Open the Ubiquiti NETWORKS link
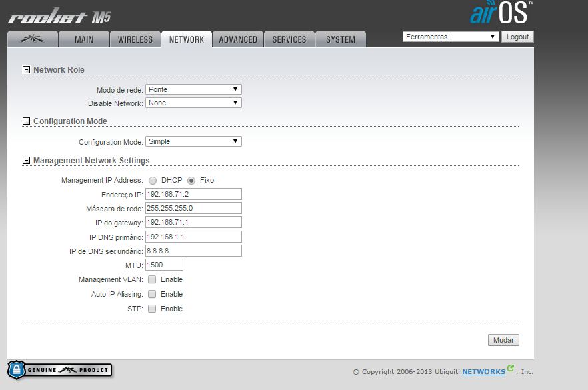The height and width of the screenshot is (390, 588). point(483,371)
